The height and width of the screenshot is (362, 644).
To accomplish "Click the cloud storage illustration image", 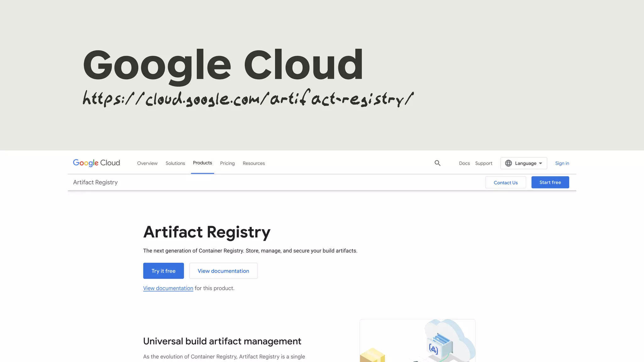I will (418, 341).
